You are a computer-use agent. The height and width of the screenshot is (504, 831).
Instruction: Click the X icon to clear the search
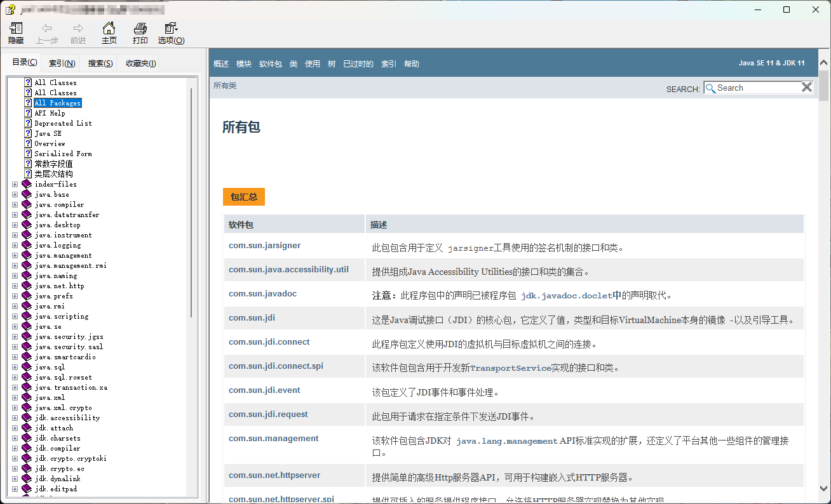tap(807, 87)
